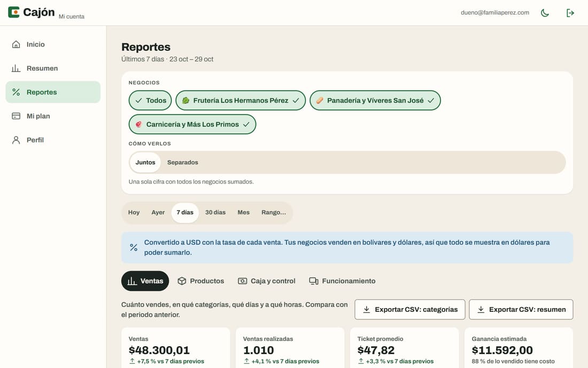Click the up arrow in the Ticket promedio card

pyautogui.click(x=361, y=361)
